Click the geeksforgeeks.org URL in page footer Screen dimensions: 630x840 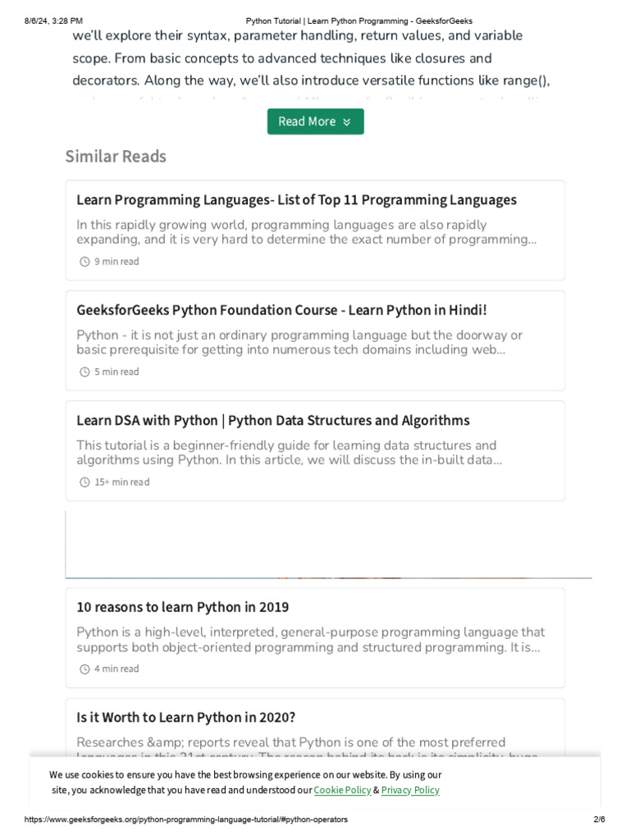[186, 819]
